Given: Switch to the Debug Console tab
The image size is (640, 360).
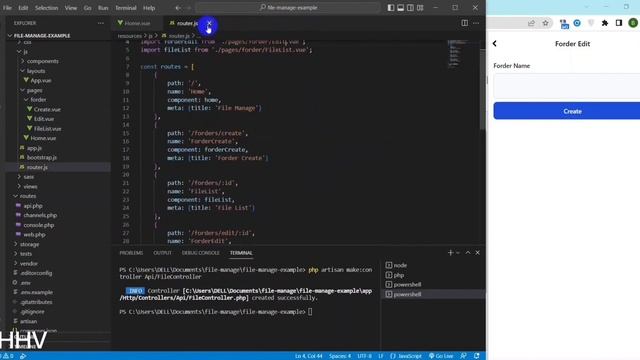Looking at the screenshot, I should coord(200,253).
